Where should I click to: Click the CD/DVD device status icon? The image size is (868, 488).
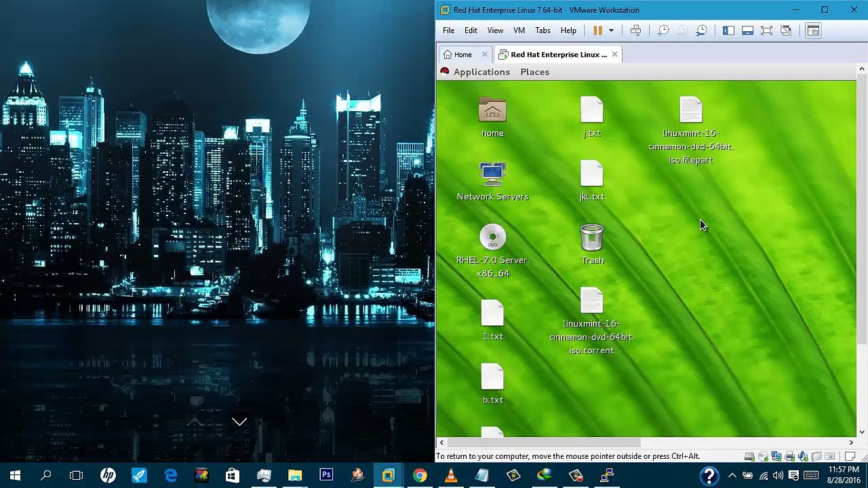(763, 456)
